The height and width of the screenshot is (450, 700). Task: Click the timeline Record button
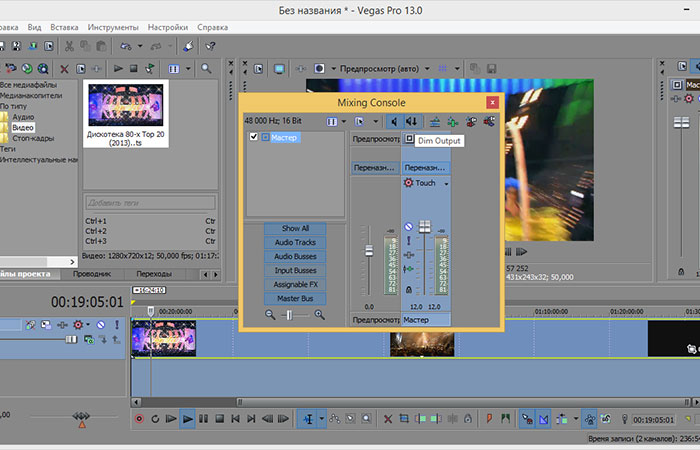[139, 419]
